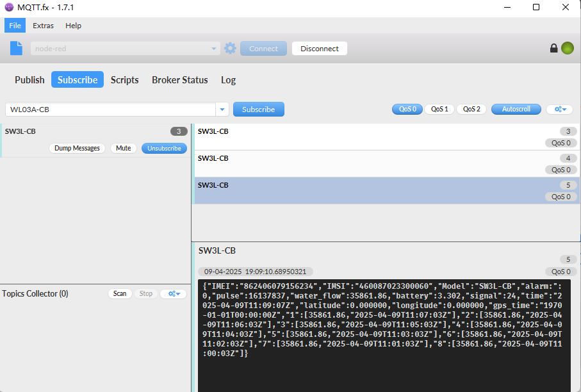
Task: Click the 09-04-2025 19:09:10 timestamp label
Action: click(x=256, y=272)
